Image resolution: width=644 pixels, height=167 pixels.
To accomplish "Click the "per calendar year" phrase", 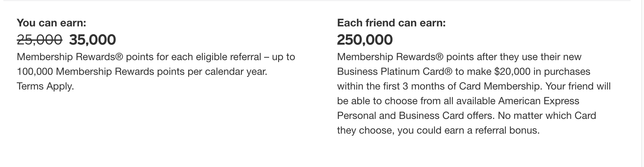I will pos(227,72).
